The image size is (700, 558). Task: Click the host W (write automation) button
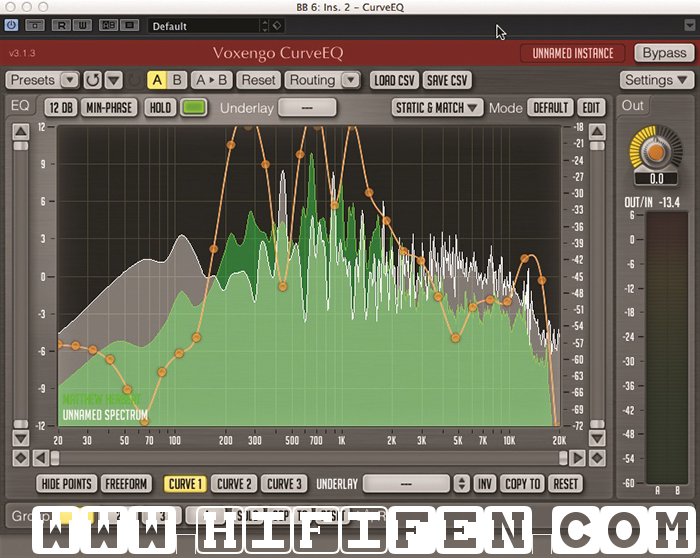(83, 25)
